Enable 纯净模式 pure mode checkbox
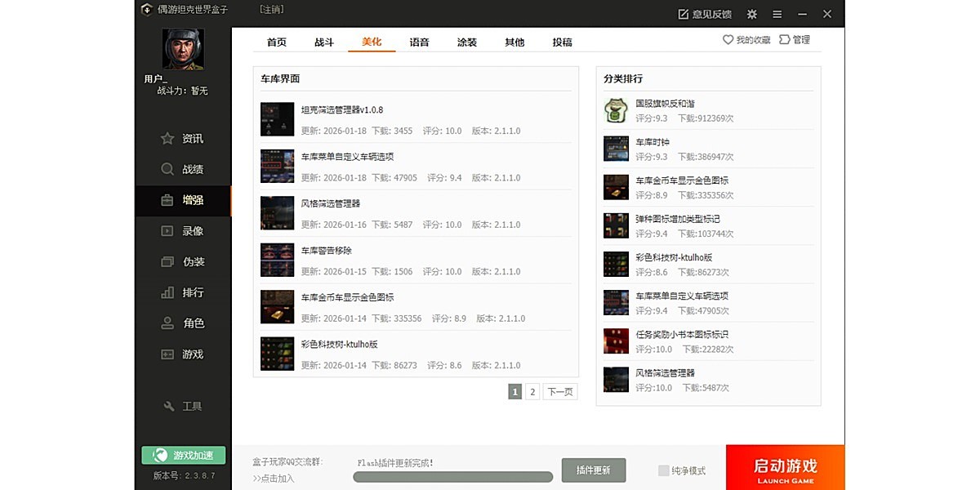Image resolution: width=980 pixels, height=490 pixels. tap(665, 470)
